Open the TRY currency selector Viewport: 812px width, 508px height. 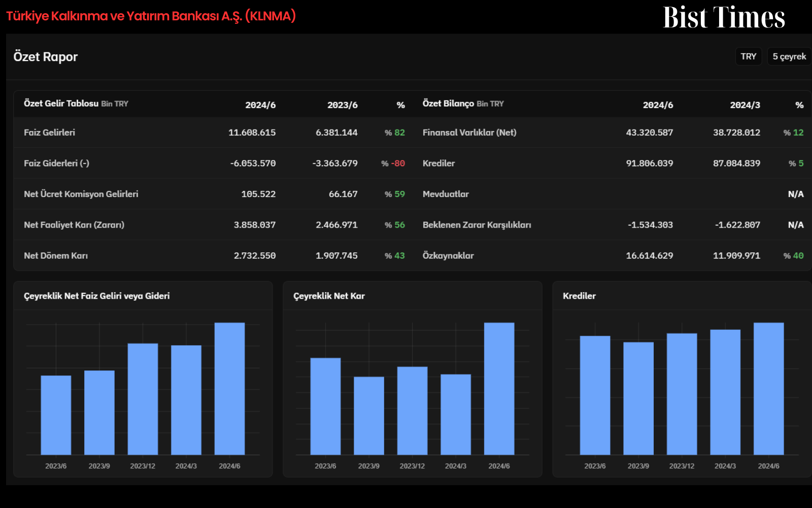(x=748, y=56)
